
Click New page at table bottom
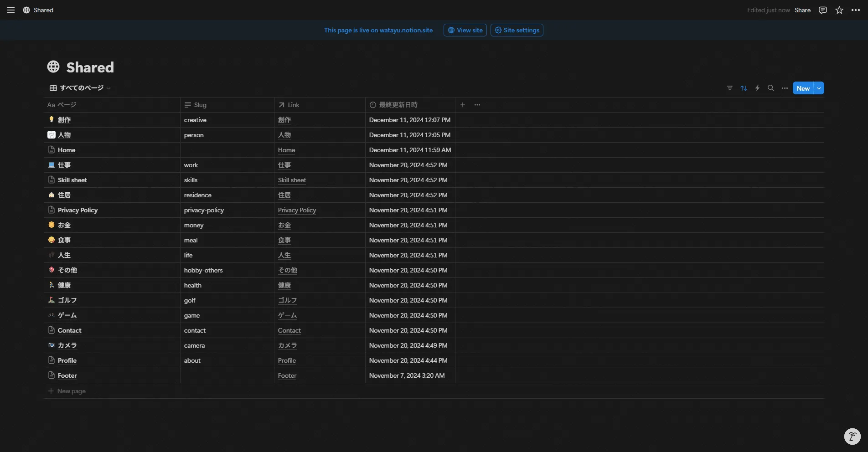67,391
